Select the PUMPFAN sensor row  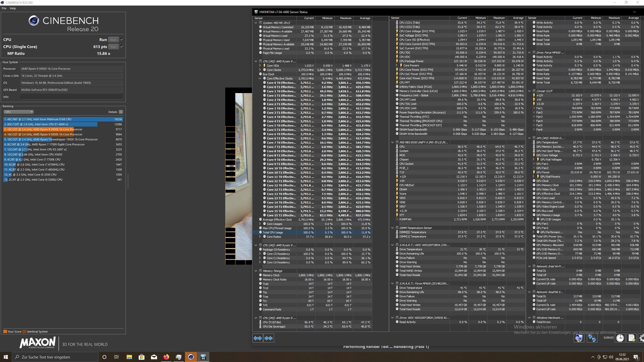(457, 219)
